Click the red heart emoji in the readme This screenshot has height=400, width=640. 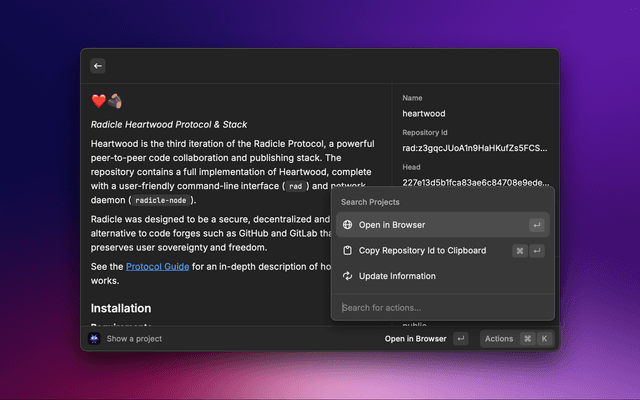[98, 101]
